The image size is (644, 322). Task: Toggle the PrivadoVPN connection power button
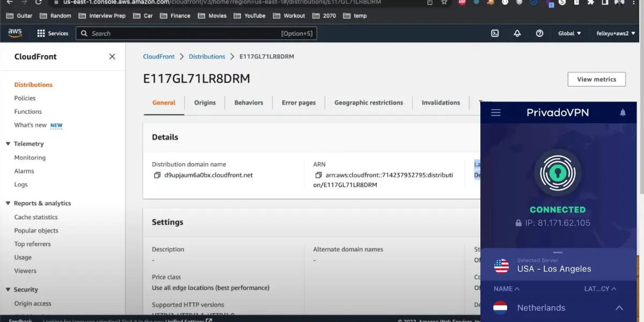[558, 172]
